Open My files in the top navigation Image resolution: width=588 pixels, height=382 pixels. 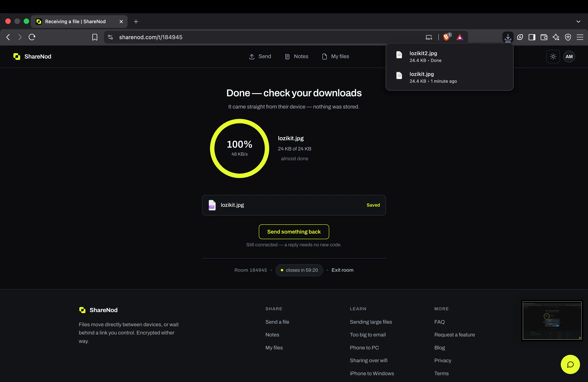[x=336, y=57]
